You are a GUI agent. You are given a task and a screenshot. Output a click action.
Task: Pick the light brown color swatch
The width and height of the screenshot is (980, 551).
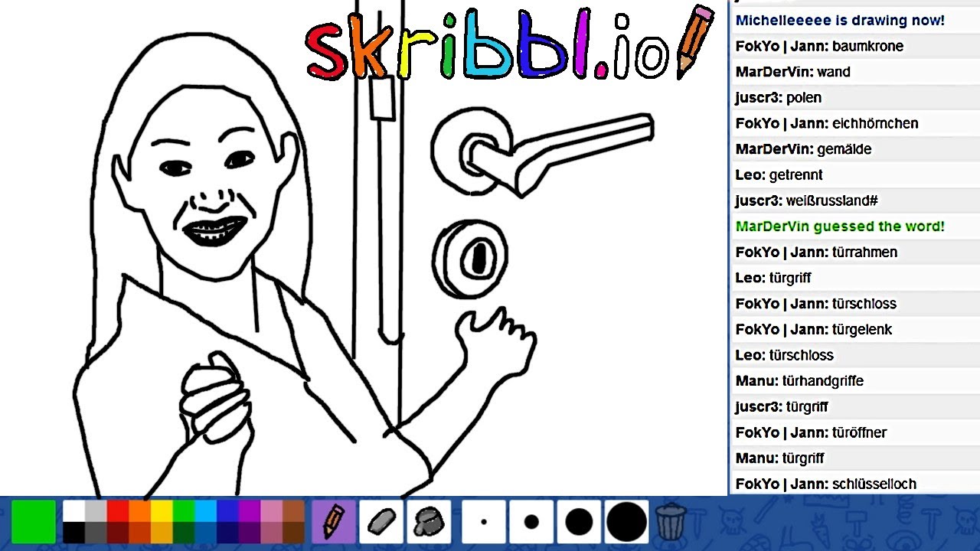[x=294, y=511]
